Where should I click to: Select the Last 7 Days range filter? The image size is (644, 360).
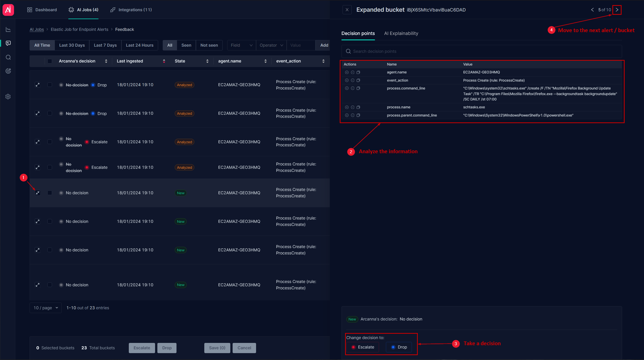tap(105, 45)
